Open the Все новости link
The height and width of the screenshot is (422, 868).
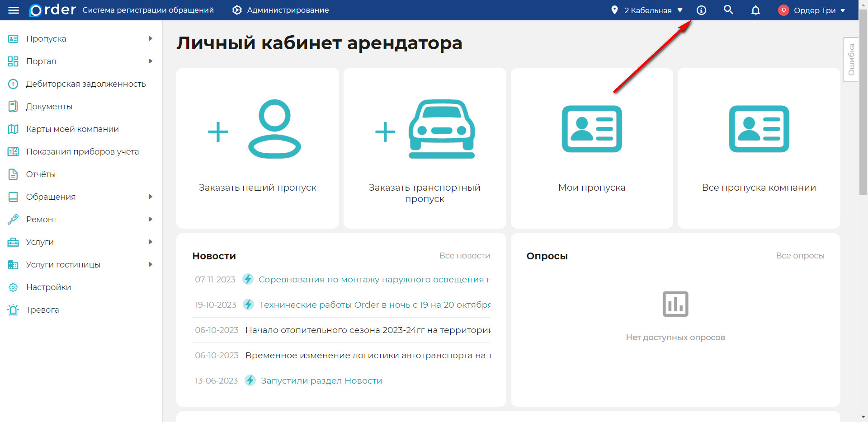click(x=465, y=255)
